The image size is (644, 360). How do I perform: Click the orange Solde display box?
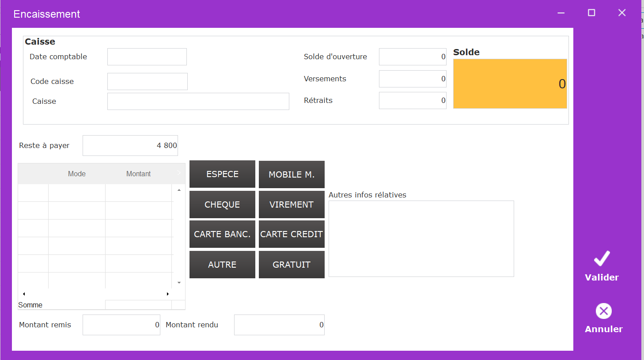(x=510, y=83)
